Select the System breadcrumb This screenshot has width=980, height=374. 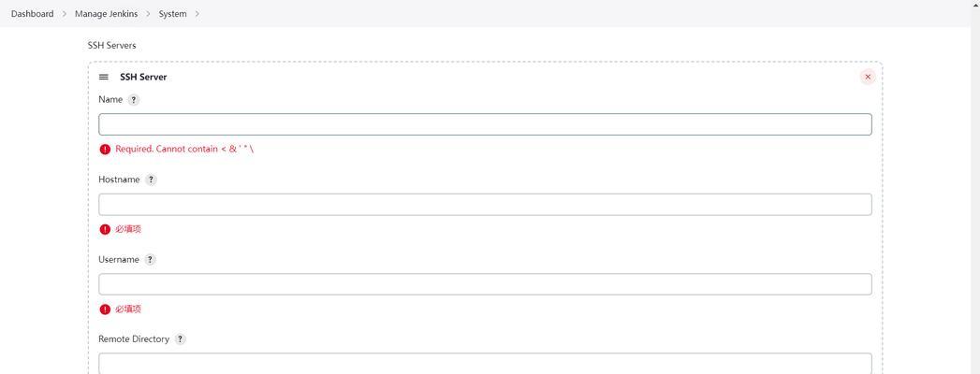point(172,14)
